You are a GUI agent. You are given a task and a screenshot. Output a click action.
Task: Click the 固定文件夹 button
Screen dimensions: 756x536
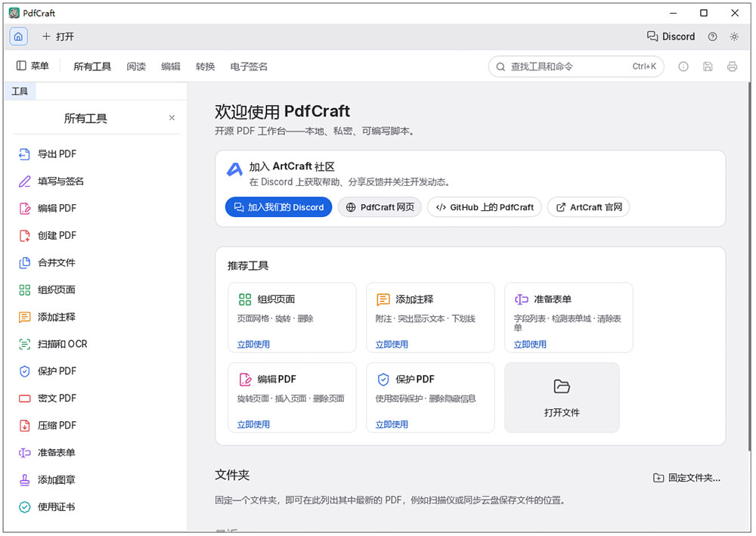(686, 478)
